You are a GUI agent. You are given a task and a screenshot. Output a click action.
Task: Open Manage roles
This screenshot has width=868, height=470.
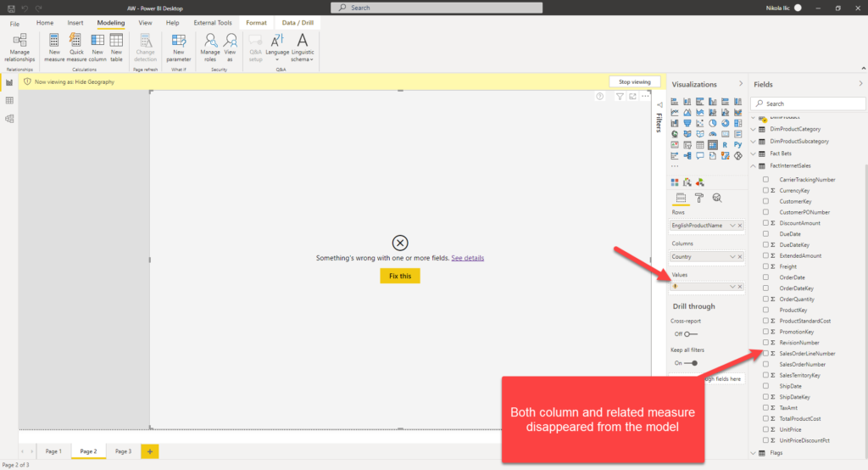(x=210, y=48)
